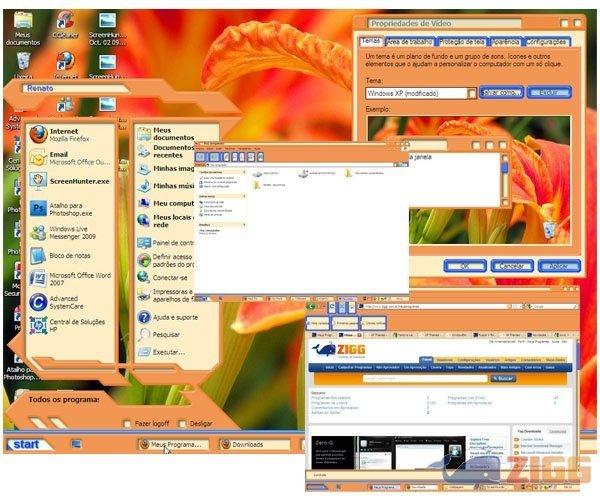Open Minhas imagens folder entry
The image size is (600, 500).
(x=166, y=168)
